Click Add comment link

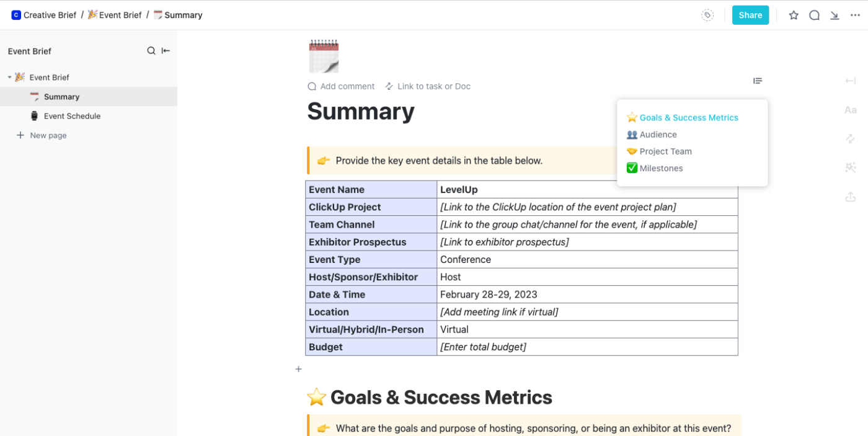pyautogui.click(x=347, y=86)
